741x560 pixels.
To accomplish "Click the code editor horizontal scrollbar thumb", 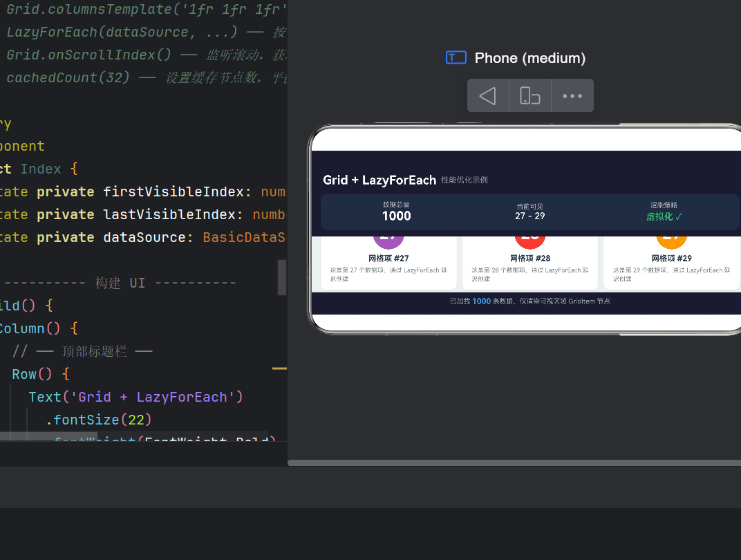I will (48, 436).
